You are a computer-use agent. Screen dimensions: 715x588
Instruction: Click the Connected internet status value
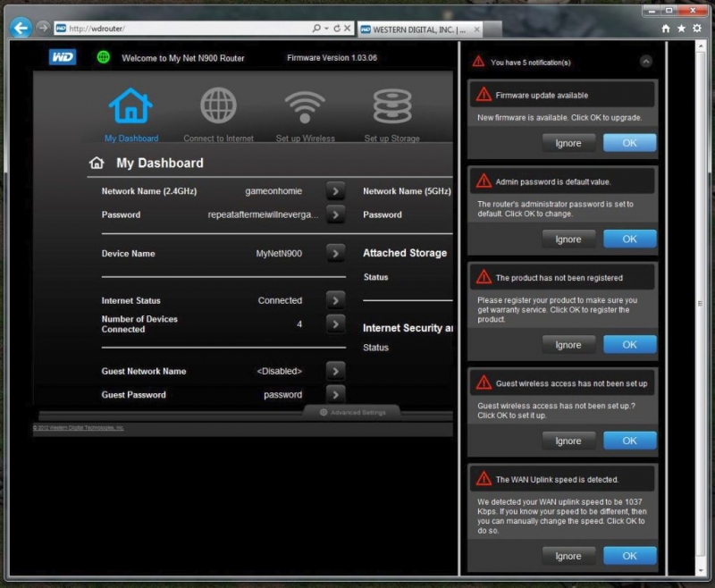[x=280, y=300]
